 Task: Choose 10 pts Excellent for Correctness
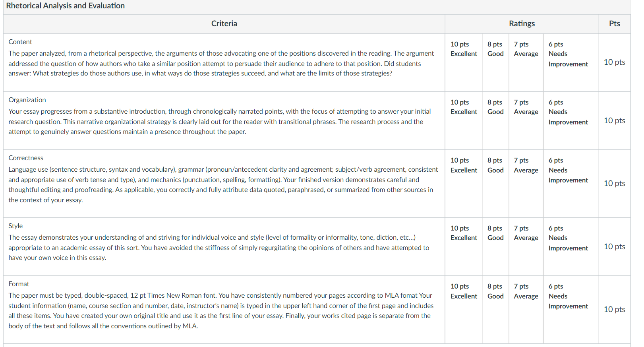(463, 183)
